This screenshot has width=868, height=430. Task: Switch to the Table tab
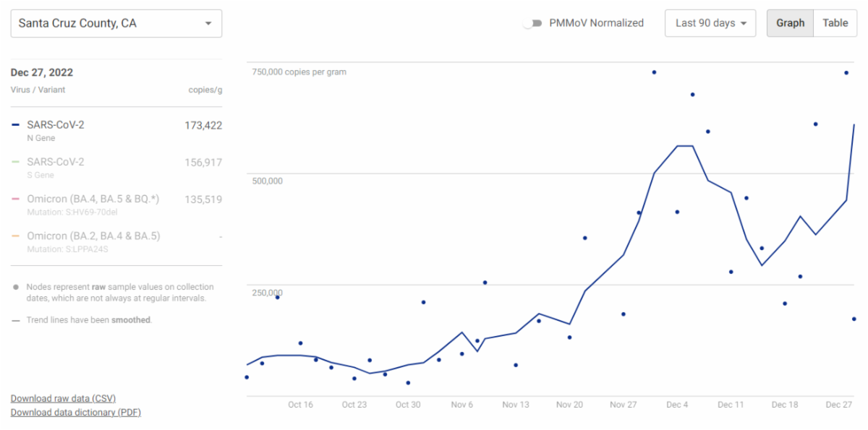tap(835, 23)
